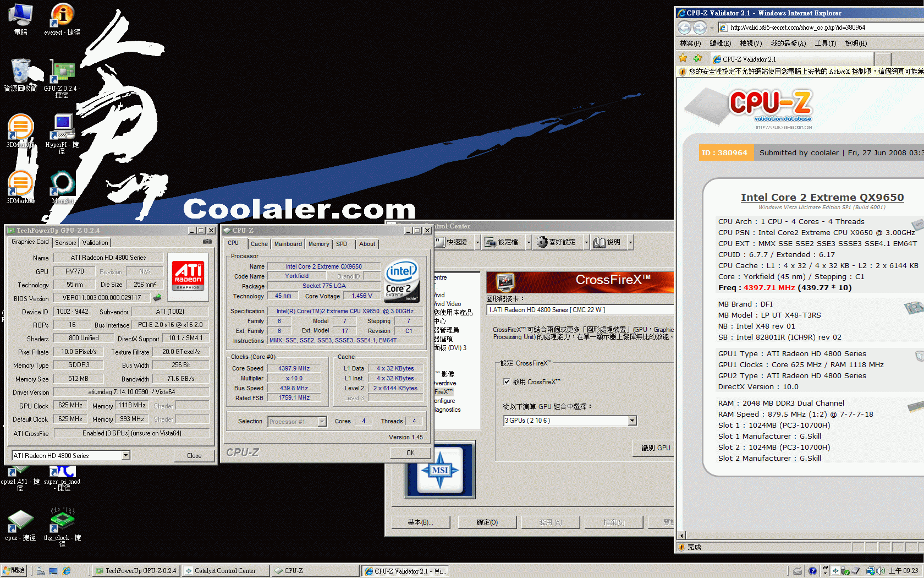Click the MSI logo in Catalyst Control Center
The image size is (924, 578).
439,470
